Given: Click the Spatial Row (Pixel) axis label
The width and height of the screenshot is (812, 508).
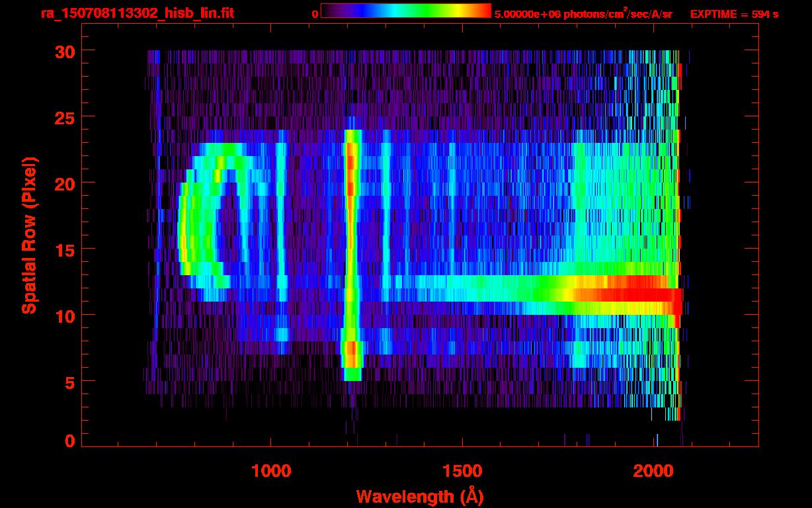Looking at the screenshot, I should [28, 235].
